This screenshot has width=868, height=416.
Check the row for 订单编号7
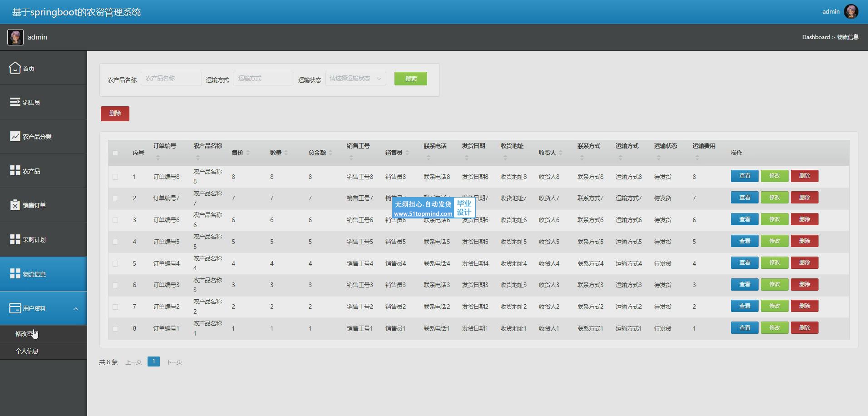tap(115, 198)
